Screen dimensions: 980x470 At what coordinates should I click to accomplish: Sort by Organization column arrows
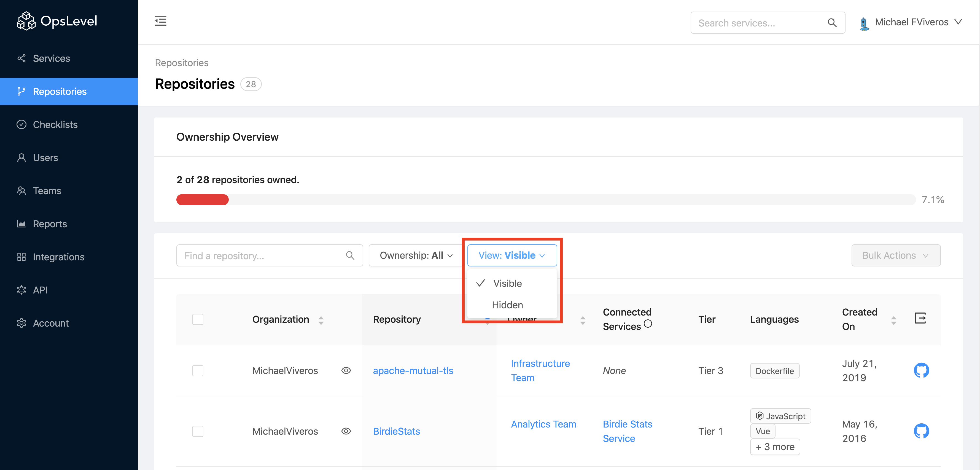pos(321,320)
